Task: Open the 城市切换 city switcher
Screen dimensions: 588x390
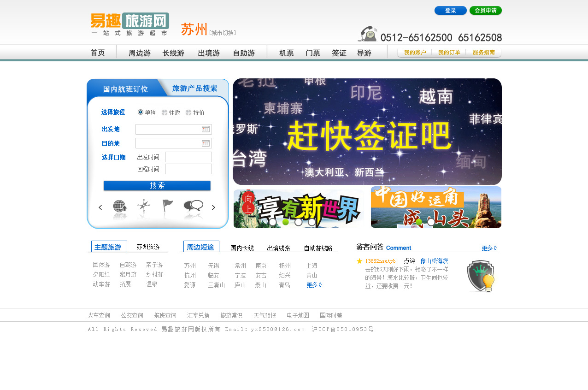Action: click(x=223, y=33)
